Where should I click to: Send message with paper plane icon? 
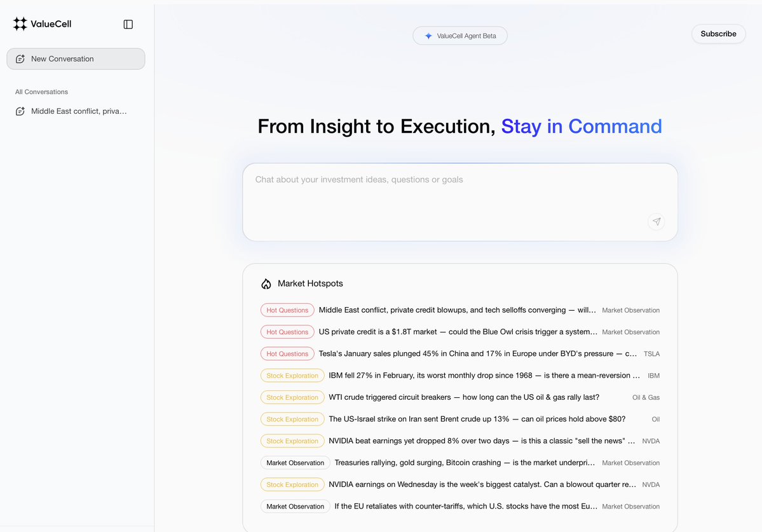click(657, 222)
